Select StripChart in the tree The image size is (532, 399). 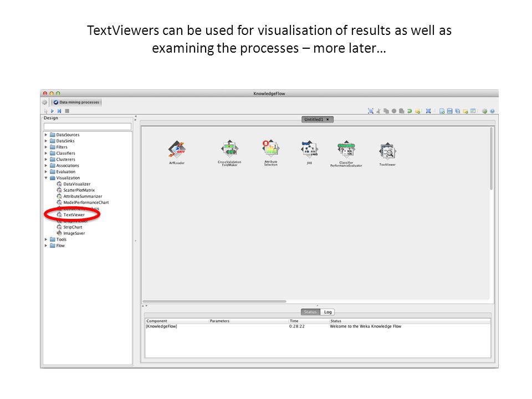tap(70, 227)
